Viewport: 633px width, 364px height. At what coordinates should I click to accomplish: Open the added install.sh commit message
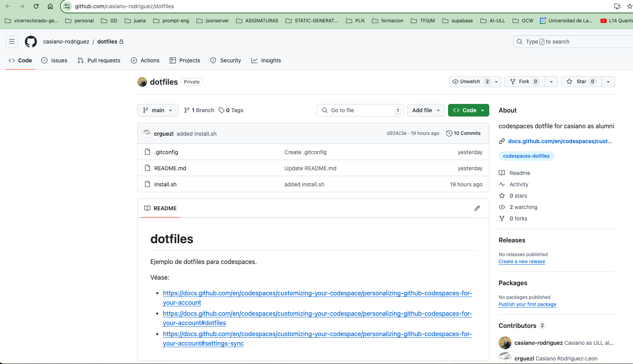304,184
